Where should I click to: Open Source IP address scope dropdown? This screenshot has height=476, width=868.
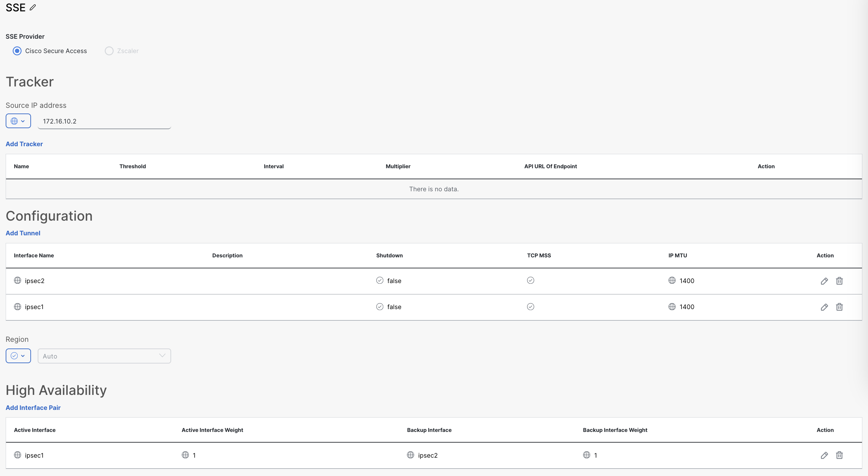pyautogui.click(x=18, y=121)
